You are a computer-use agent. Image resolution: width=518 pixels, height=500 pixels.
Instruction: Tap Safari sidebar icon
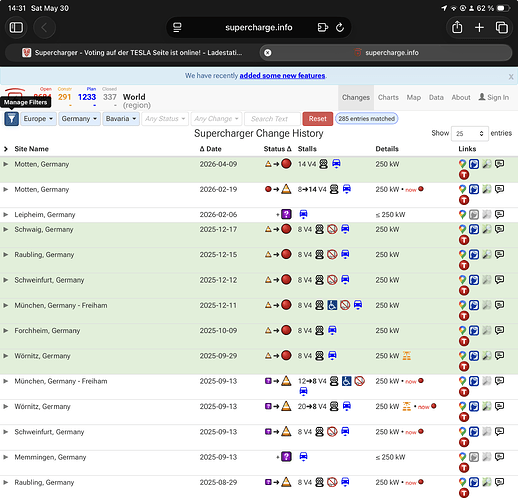16,27
